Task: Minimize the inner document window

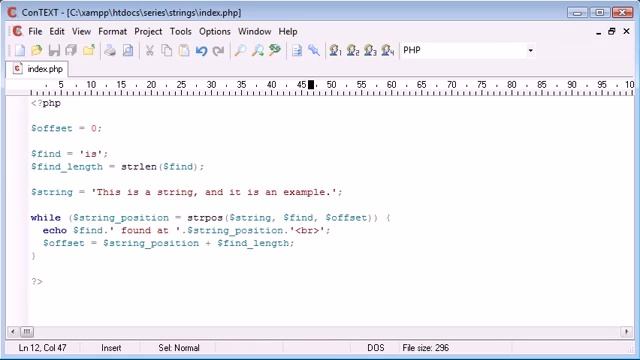Action: 598,31
